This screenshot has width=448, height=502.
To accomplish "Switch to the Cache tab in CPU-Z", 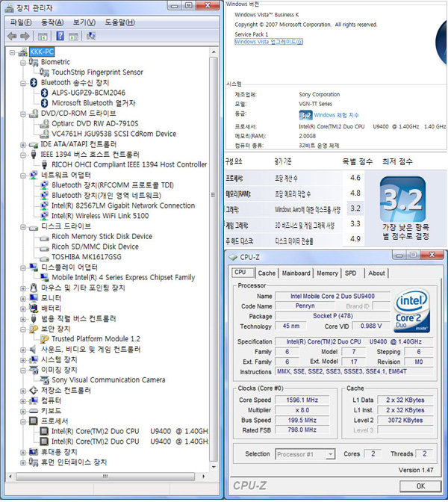I will click(x=267, y=273).
